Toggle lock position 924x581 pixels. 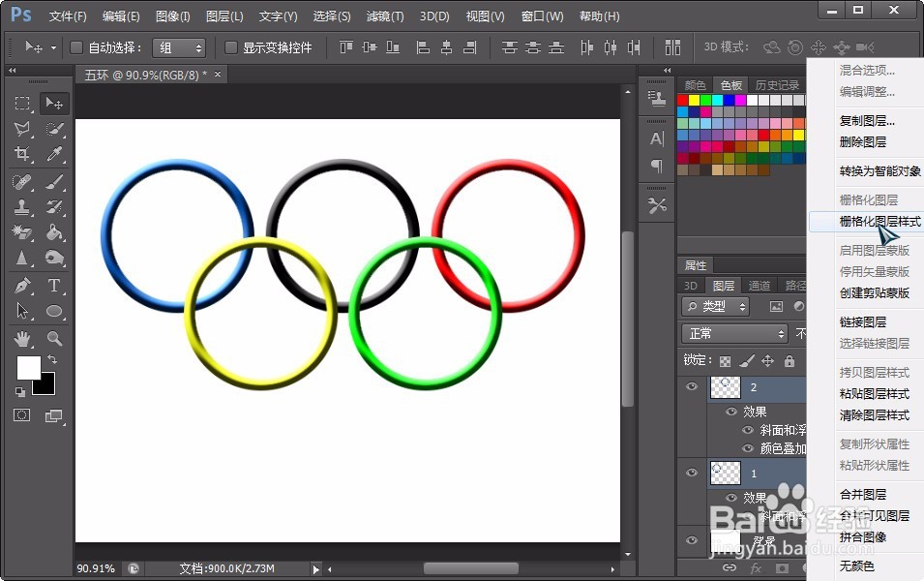tap(767, 361)
